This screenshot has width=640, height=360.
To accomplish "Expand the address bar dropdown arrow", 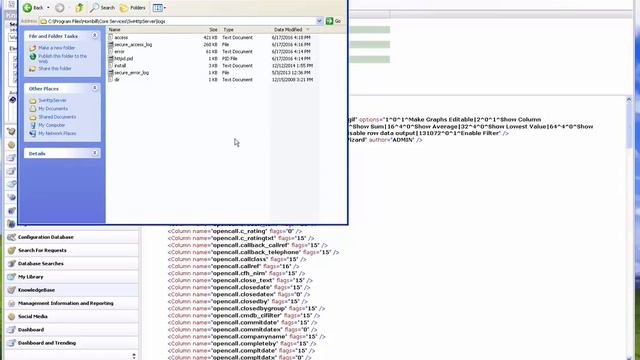I will point(320,21).
